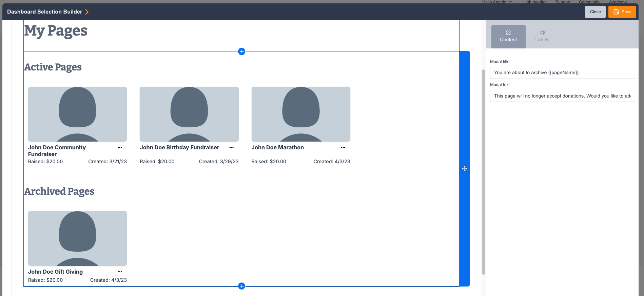The width and height of the screenshot is (644, 296).
Task: Open options menu for John Doe Gift Giving
Action: pos(120,272)
